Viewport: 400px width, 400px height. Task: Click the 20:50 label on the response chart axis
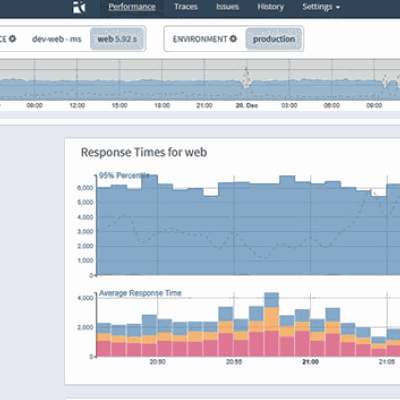point(157,362)
